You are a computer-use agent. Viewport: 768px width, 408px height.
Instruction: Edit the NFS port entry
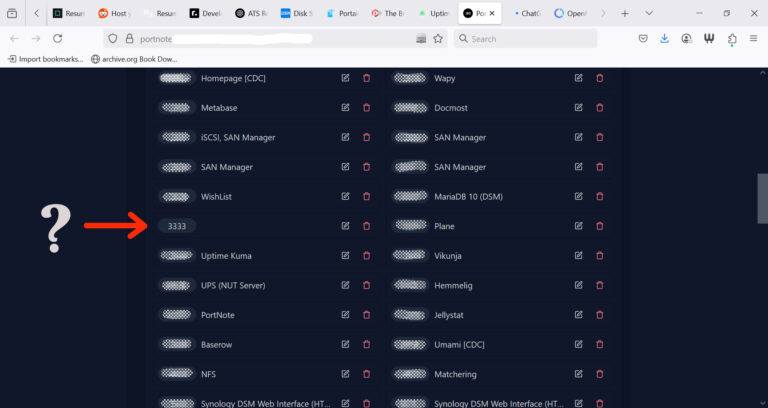[345, 374]
